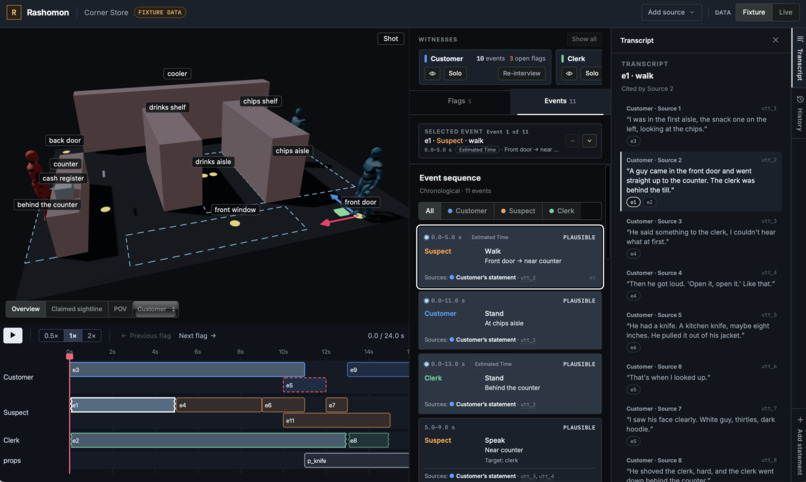Click the front door label in scene
The width and height of the screenshot is (806, 482).
[360, 202]
